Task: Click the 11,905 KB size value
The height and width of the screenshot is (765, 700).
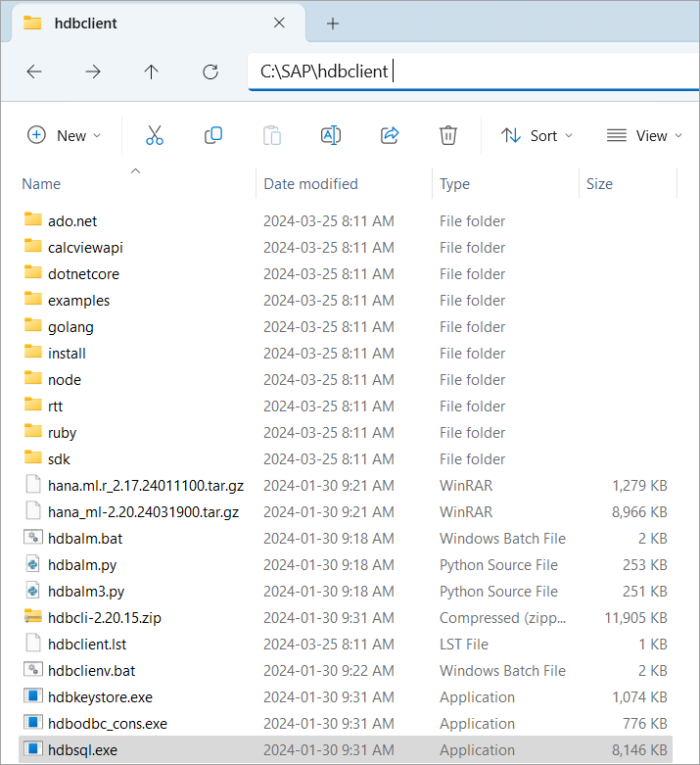Action: 635,618
